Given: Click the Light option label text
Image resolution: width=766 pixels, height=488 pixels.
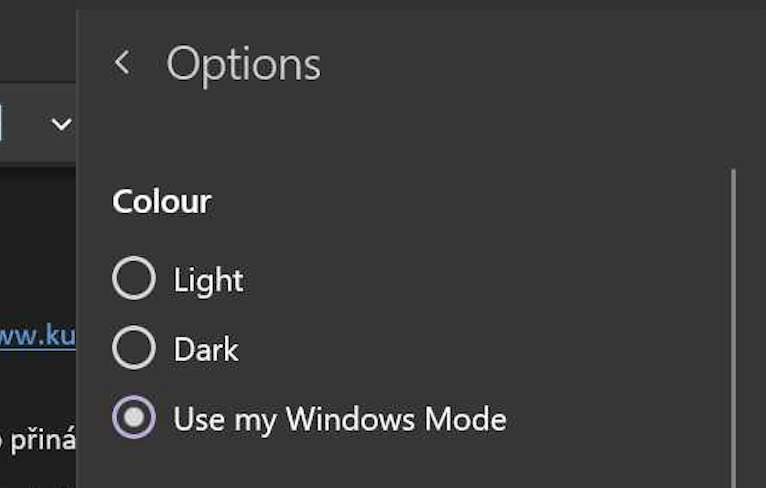Looking at the screenshot, I should tap(208, 280).
